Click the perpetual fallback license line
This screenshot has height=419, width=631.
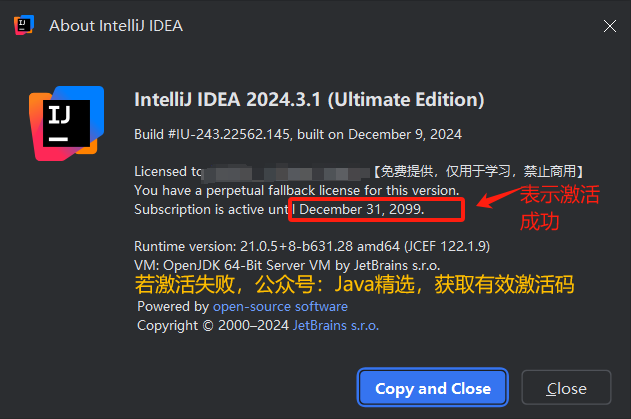pyautogui.click(x=297, y=190)
